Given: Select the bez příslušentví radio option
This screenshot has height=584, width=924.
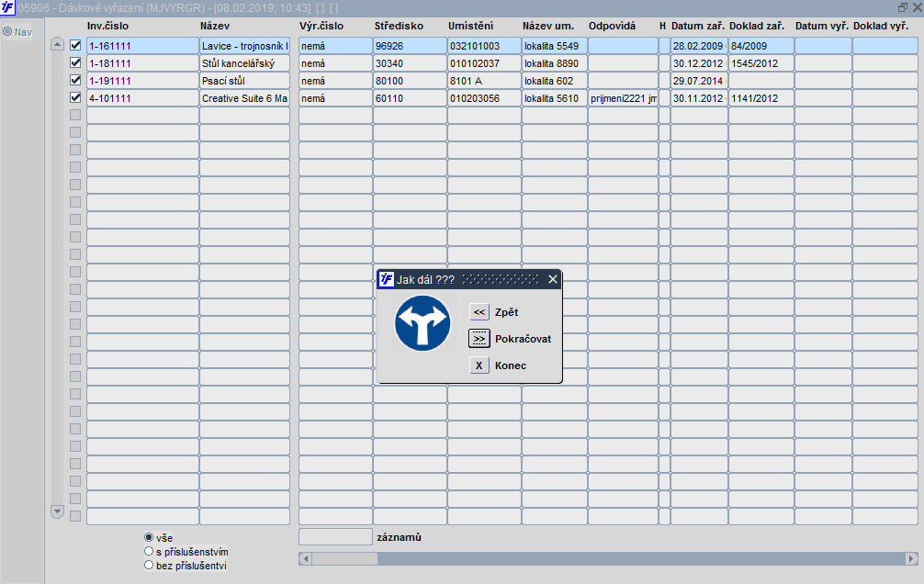Looking at the screenshot, I should point(149,565).
